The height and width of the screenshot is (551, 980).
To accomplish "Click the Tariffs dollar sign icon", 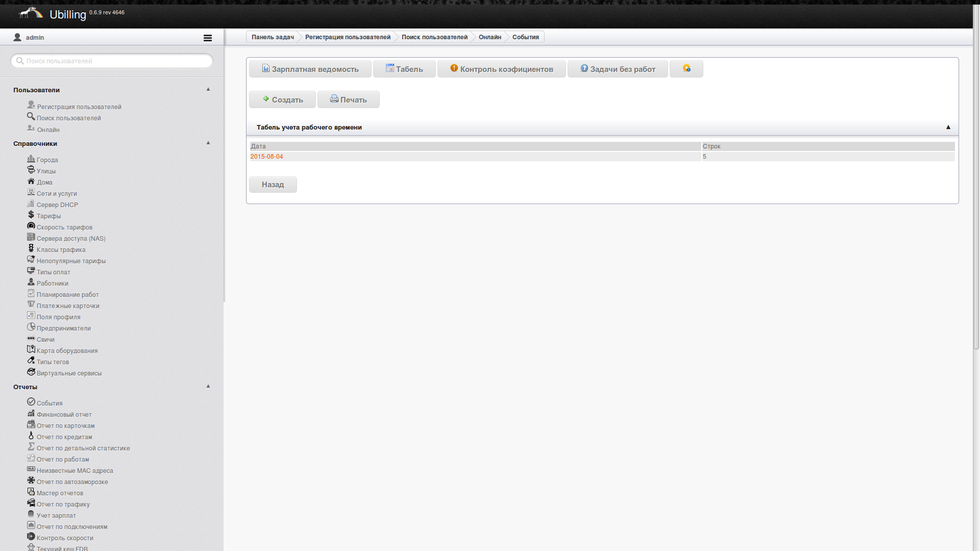I will [31, 215].
